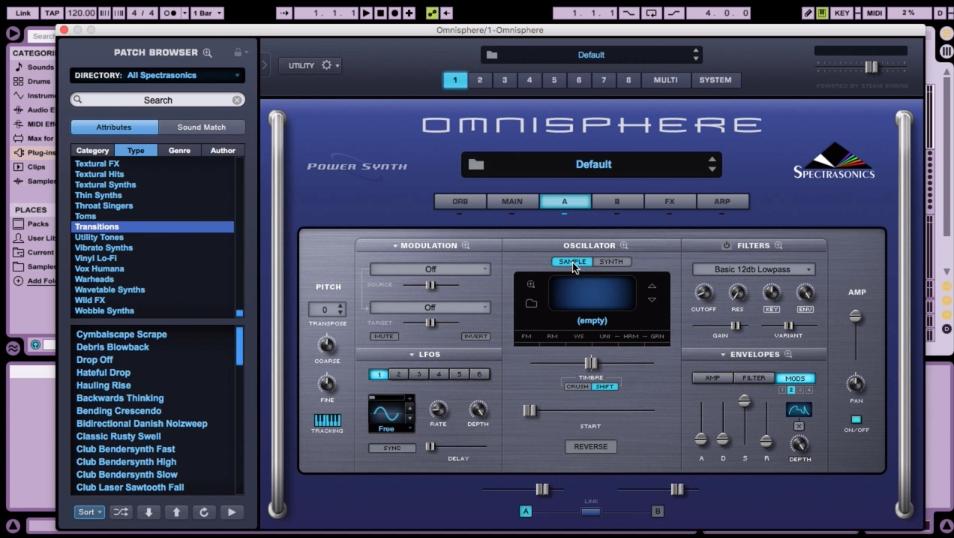Open main Default patch stepper arrows
954x538 pixels.
coord(712,164)
